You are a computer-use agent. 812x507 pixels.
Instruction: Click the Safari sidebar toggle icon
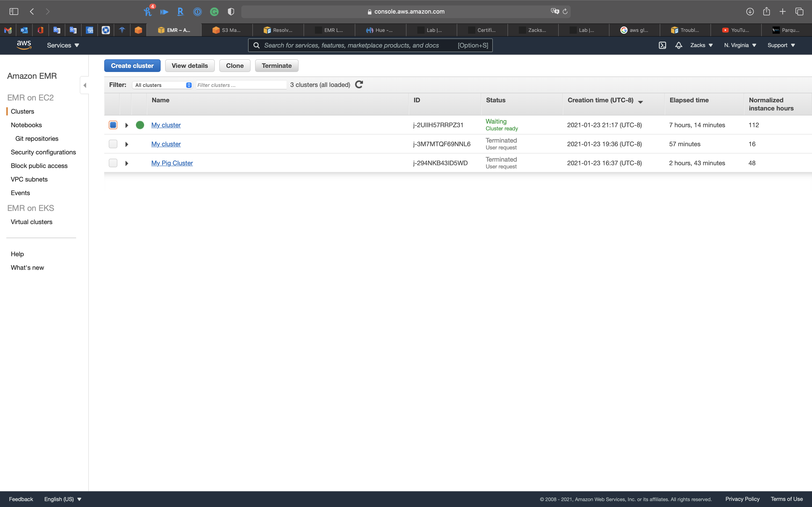14,12
